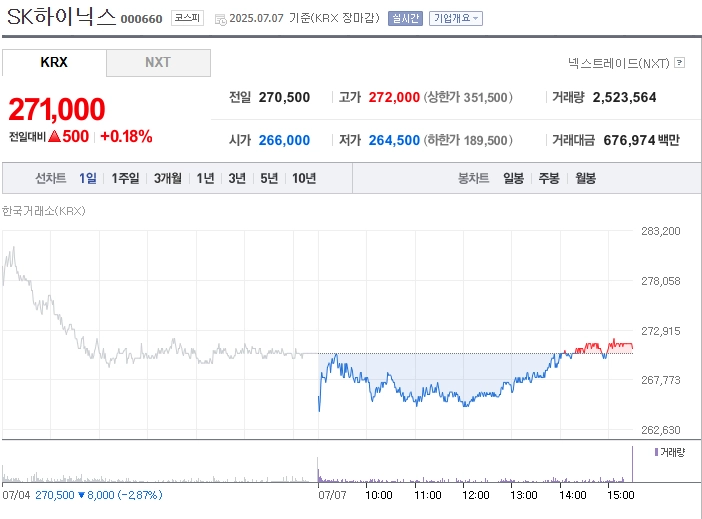Select the 10년 line chart period
Viewport: 702px width, 519px height.
point(304,178)
